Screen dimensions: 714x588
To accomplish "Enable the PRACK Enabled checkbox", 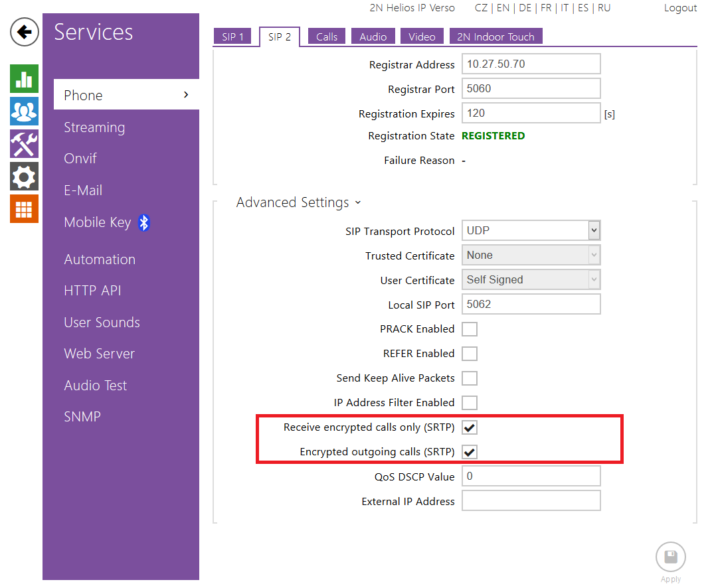I will pos(470,329).
